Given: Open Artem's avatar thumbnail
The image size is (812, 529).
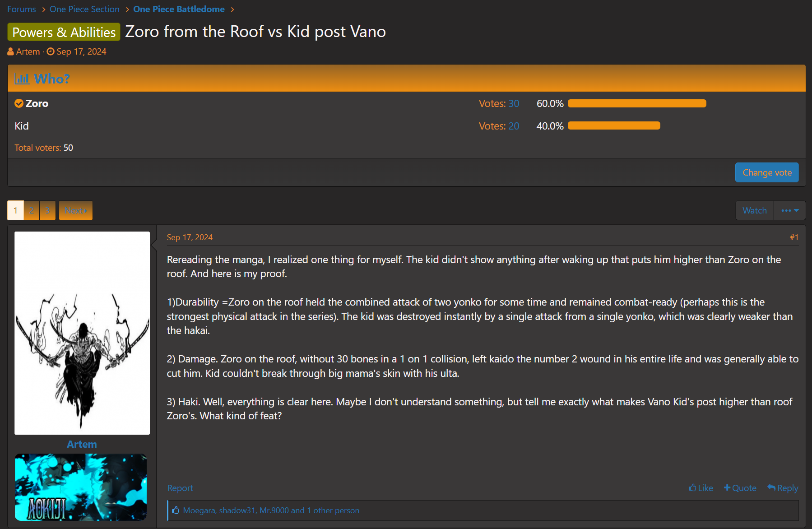Looking at the screenshot, I should tap(82, 333).
